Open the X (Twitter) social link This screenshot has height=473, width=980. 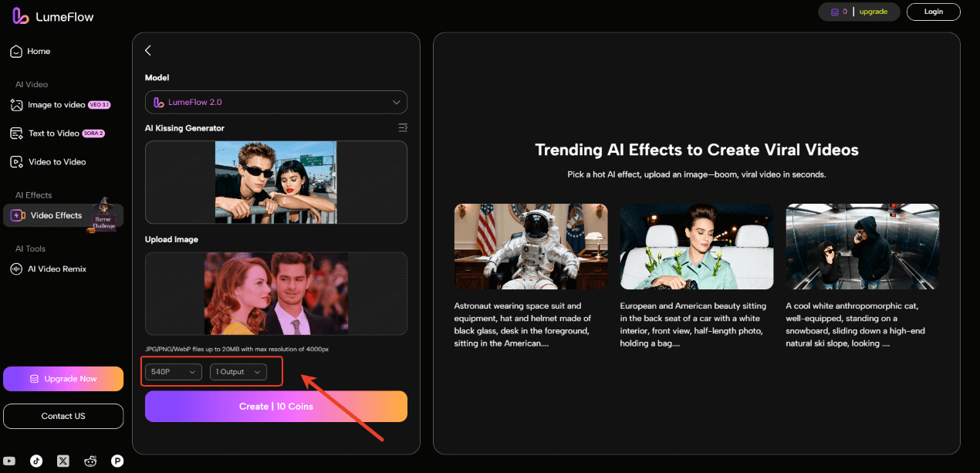[63, 461]
